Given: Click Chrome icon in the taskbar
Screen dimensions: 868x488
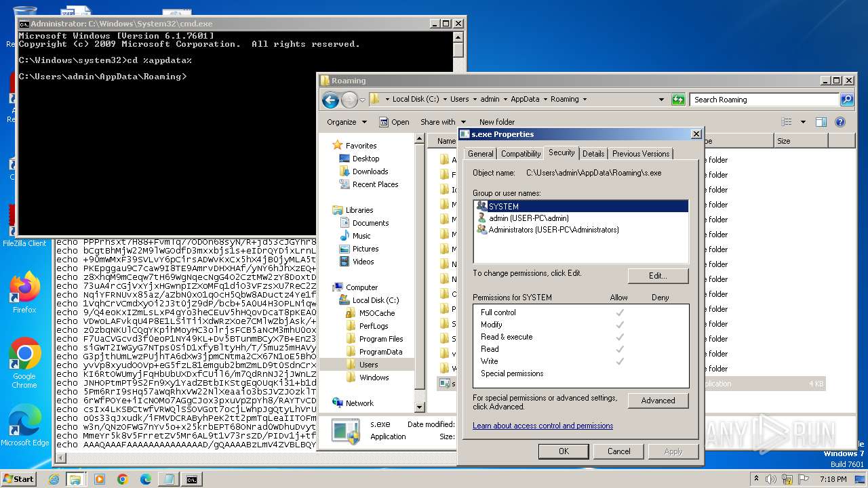Looking at the screenshot, I should pyautogui.click(x=122, y=479).
